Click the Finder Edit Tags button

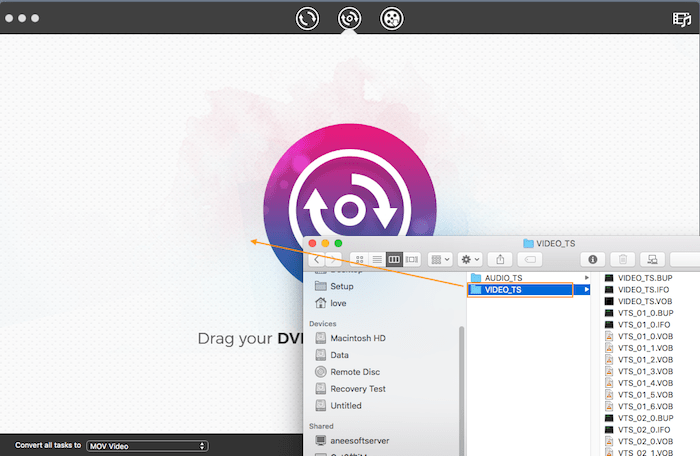point(530,259)
